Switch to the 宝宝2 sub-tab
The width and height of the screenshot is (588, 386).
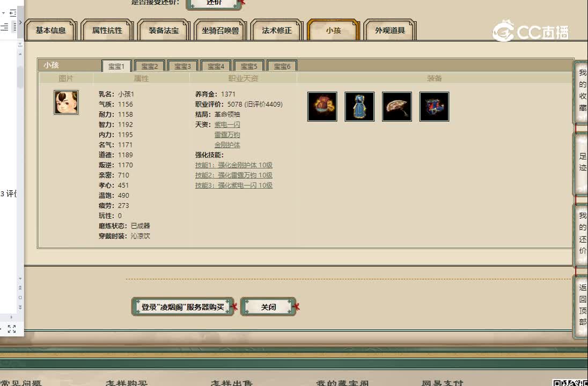[x=150, y=66]
